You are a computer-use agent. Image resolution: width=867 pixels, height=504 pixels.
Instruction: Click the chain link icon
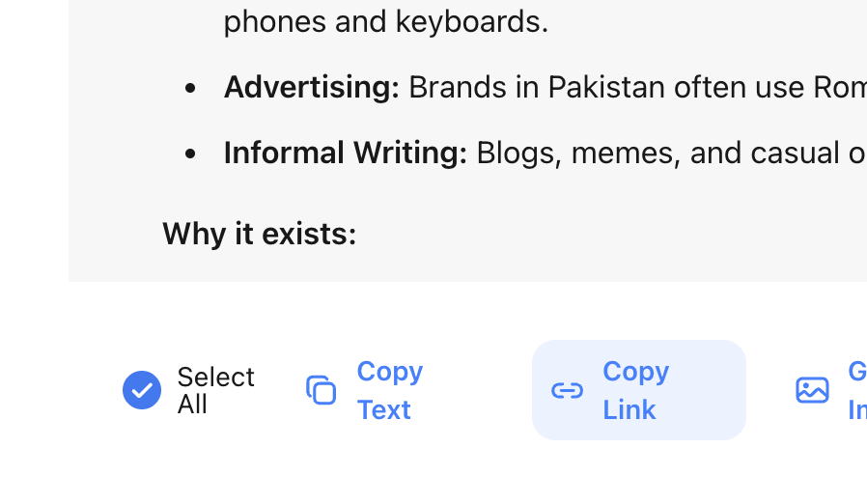pyautogui.click(x=568, y=390)
